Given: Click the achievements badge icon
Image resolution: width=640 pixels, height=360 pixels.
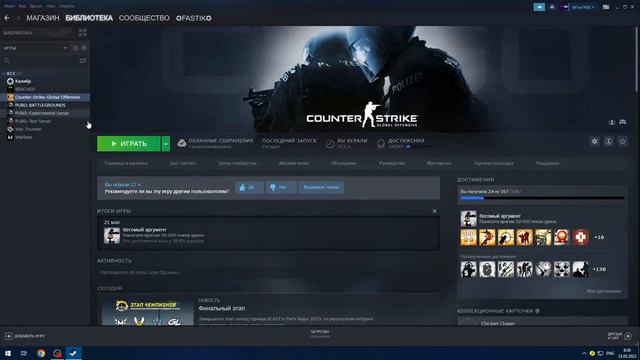Looking at the screenshot, I should point(380,144).
